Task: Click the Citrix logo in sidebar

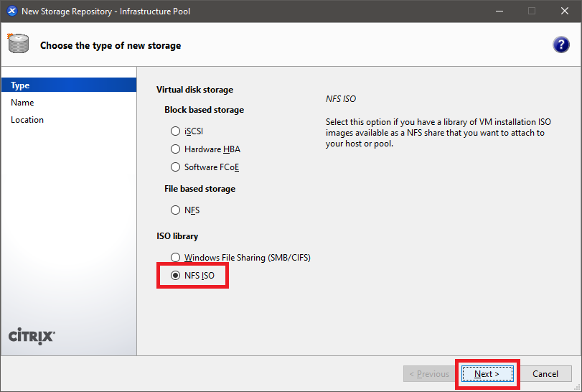Action: (x=32, y=336)
